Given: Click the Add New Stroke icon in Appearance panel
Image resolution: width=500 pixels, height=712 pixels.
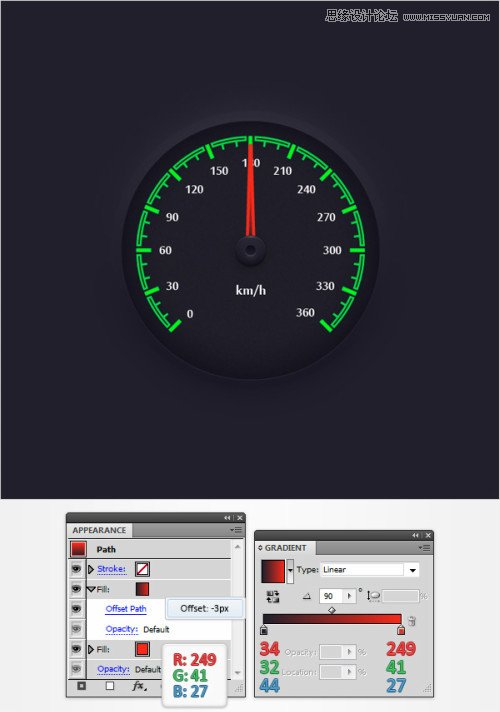Looking at the screenshot, I should (81, 686).
